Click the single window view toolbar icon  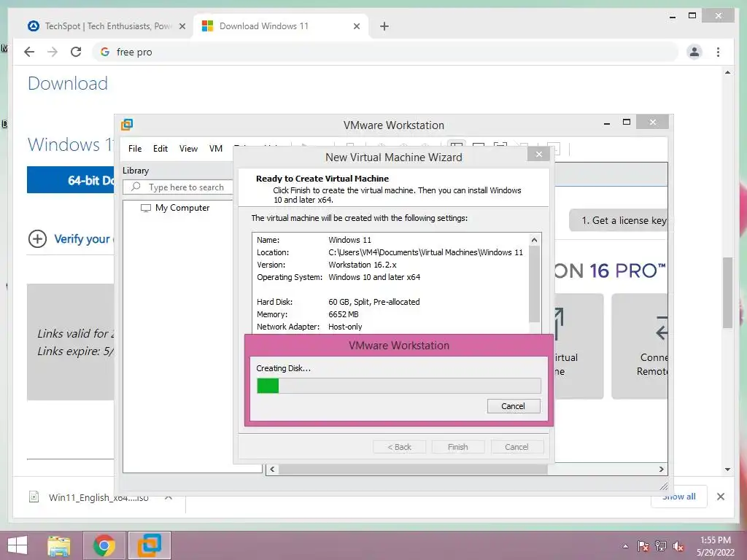pyautogui.click(x=479, y=146)
